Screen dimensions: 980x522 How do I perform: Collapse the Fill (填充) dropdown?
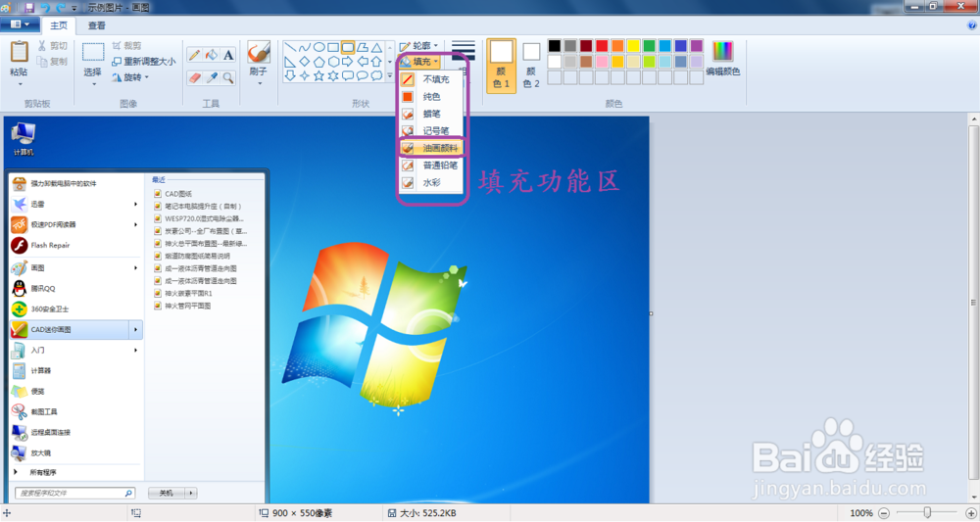point(418,62)
